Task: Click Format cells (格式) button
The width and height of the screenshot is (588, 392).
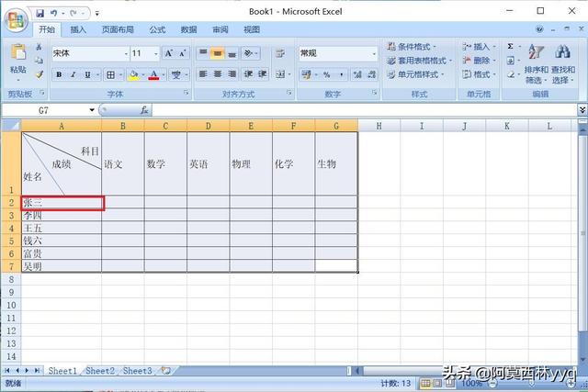Action: click(480, 74)
